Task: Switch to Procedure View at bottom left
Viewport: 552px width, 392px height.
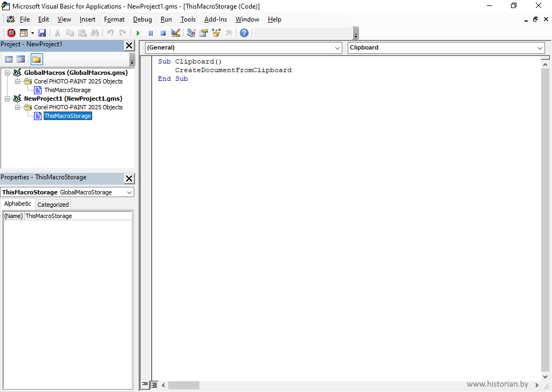Action: pyautogui.click(x=145, y=385)
